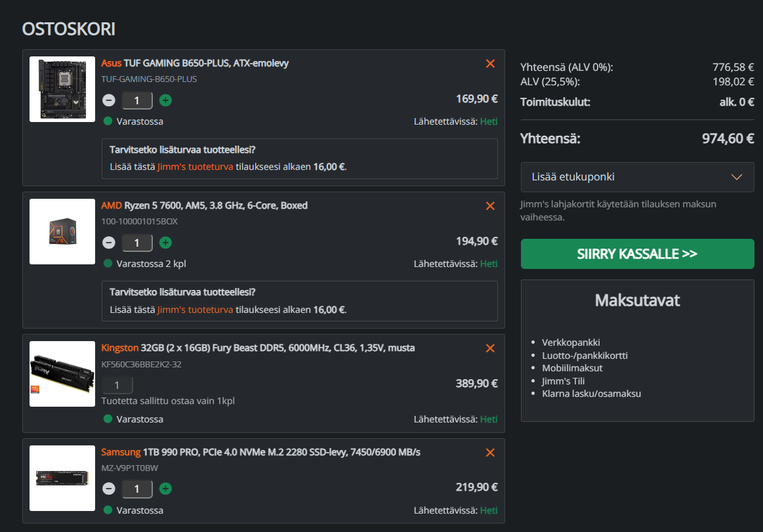The width and height of the screenshot is (763, 532).
Task: Increase quantity of Samsung 990 PRO SSD
Action: (x=165, y=489)
